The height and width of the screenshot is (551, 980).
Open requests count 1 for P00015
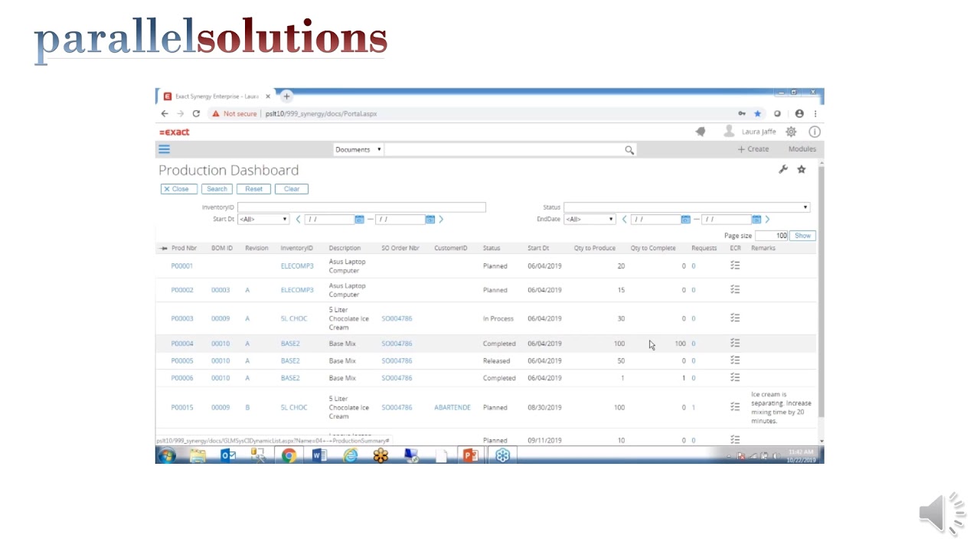694,408
